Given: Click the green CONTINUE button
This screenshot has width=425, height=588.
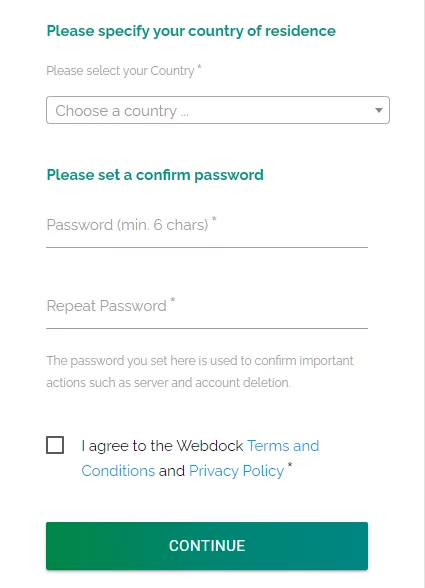Looking at the screenshot, I should [207, 546].
